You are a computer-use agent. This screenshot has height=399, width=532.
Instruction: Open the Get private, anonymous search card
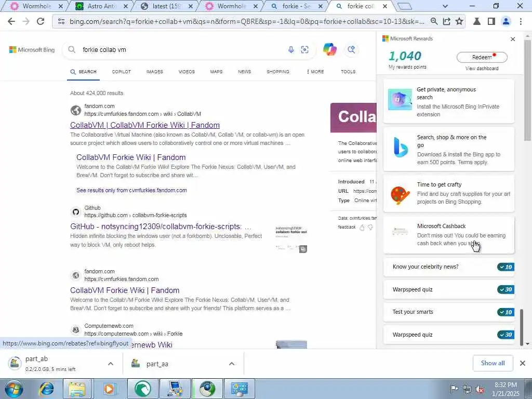point(448,101)
